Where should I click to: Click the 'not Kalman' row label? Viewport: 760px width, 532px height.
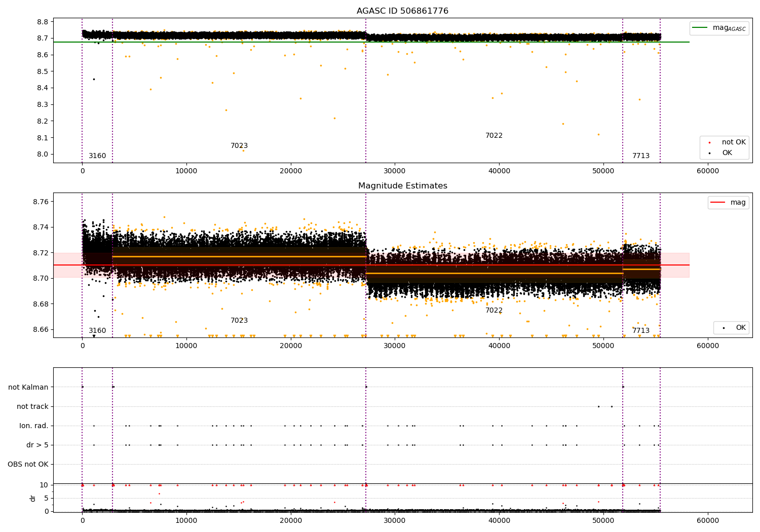click(28, 388)
